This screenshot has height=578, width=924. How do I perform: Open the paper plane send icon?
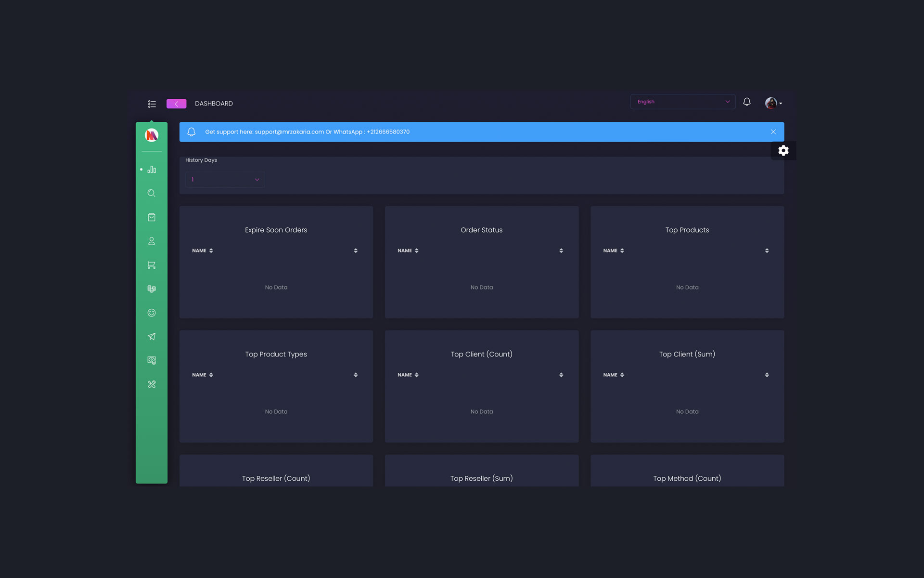point(152,336)
